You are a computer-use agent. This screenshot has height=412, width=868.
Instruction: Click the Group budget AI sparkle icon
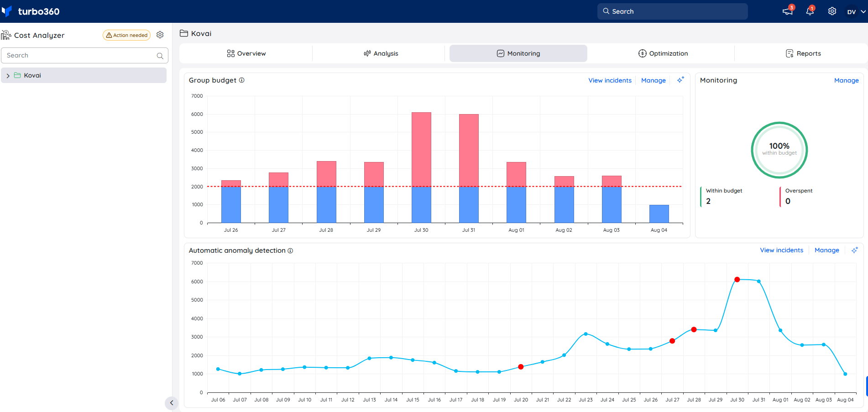pyautogui.click(x=680, y=80)
